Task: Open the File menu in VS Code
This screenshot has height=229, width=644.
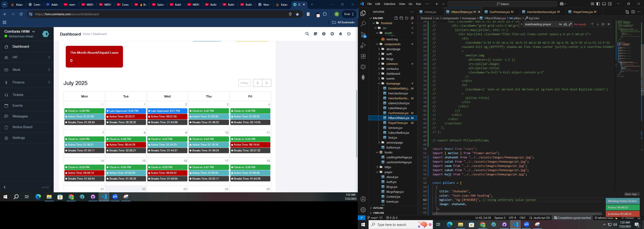Action: coord(369,4)
